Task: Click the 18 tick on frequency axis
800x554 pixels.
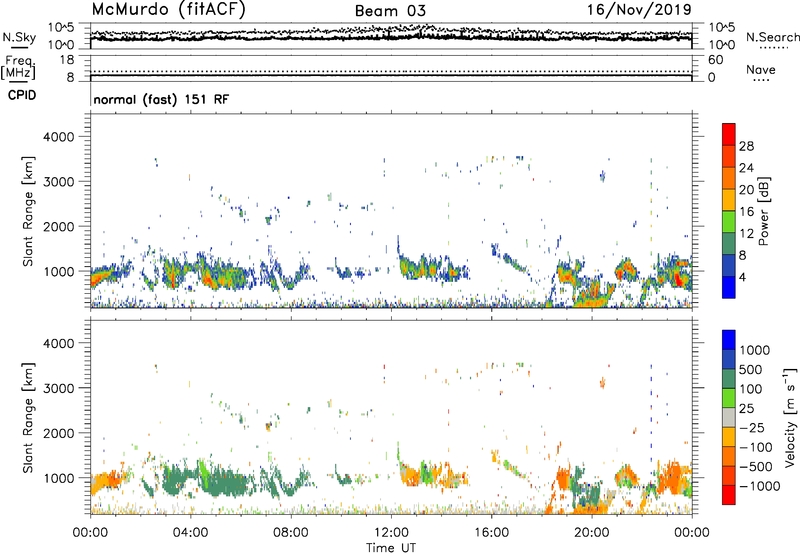Action: point(67,60)
